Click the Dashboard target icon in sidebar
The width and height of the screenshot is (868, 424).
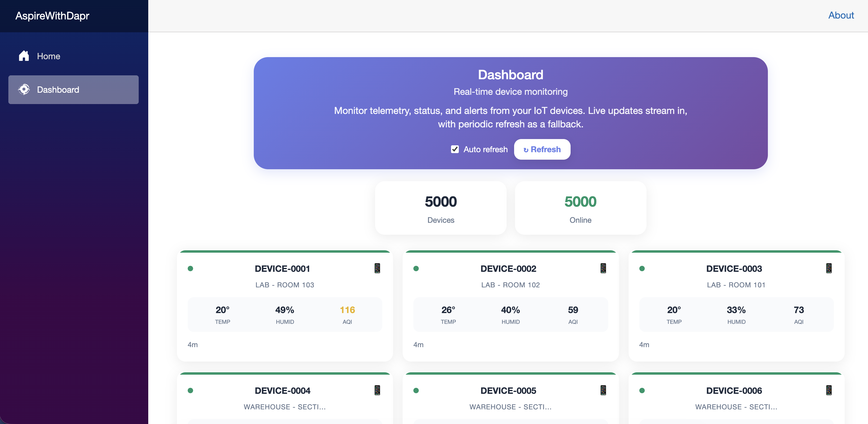24,90
